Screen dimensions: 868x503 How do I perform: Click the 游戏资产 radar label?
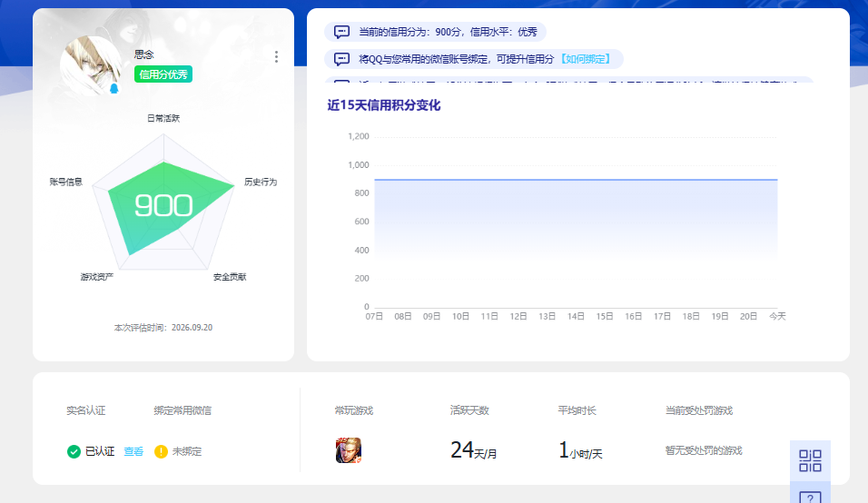(x=97, y=277)
